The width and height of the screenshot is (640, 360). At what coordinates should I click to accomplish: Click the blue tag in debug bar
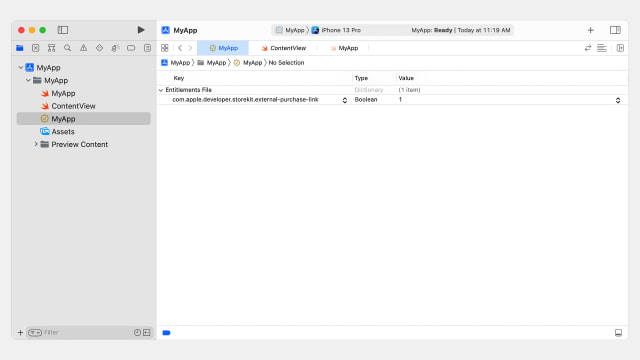point(166,333)
